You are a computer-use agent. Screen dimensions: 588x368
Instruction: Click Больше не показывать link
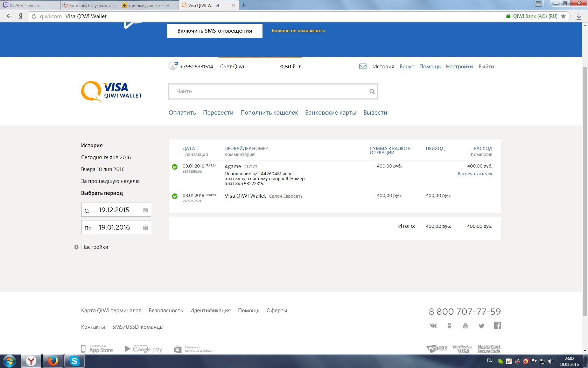(298, 31)
